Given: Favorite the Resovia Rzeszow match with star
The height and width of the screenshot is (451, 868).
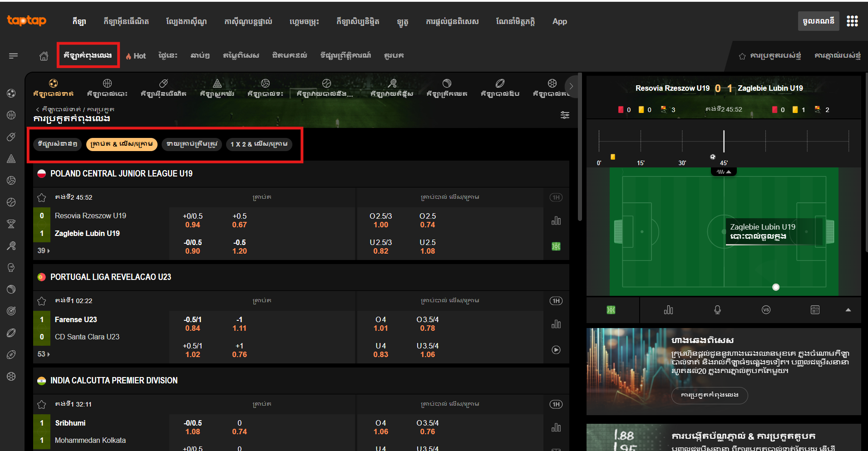Looking at the screenshot, I should pyautogui.click(x=42, y=197).
